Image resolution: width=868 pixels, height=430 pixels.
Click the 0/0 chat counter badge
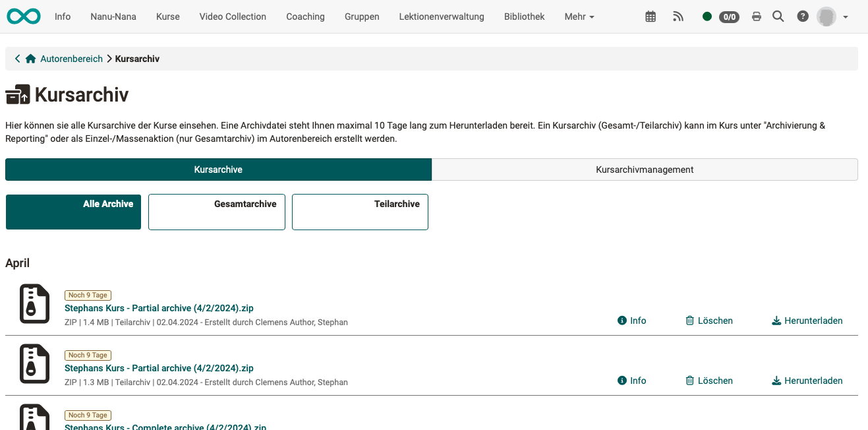point(729,17)
